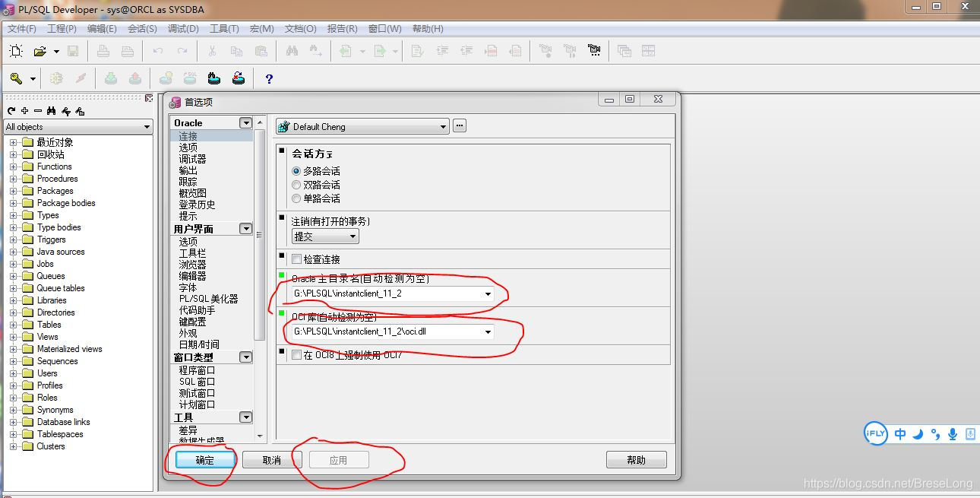The width and height of the screenshot is (980, 498).
Task: Check 在OCI8上强制使用OCI7 option
Action: (296, 354)
